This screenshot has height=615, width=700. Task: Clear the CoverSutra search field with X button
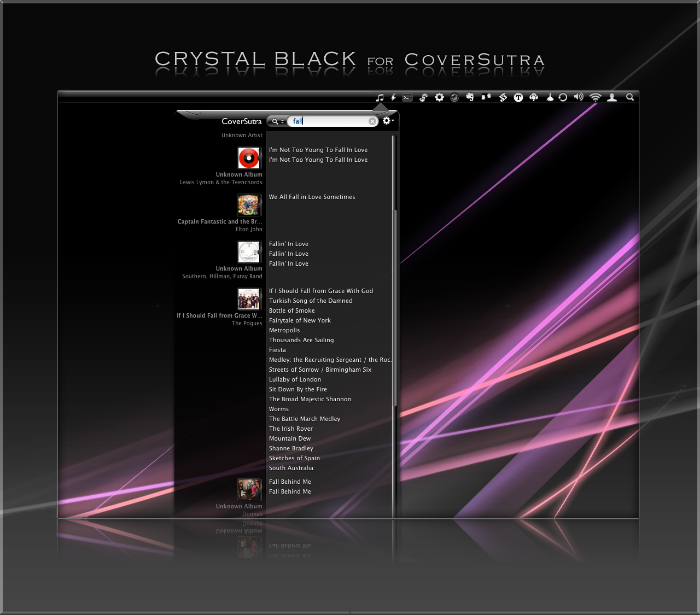(372, 121)
